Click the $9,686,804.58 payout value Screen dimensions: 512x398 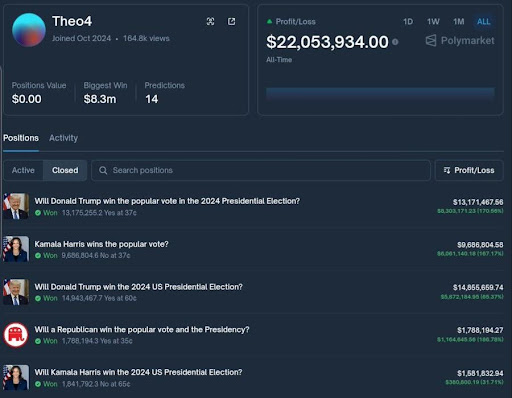tap(480, 245)
